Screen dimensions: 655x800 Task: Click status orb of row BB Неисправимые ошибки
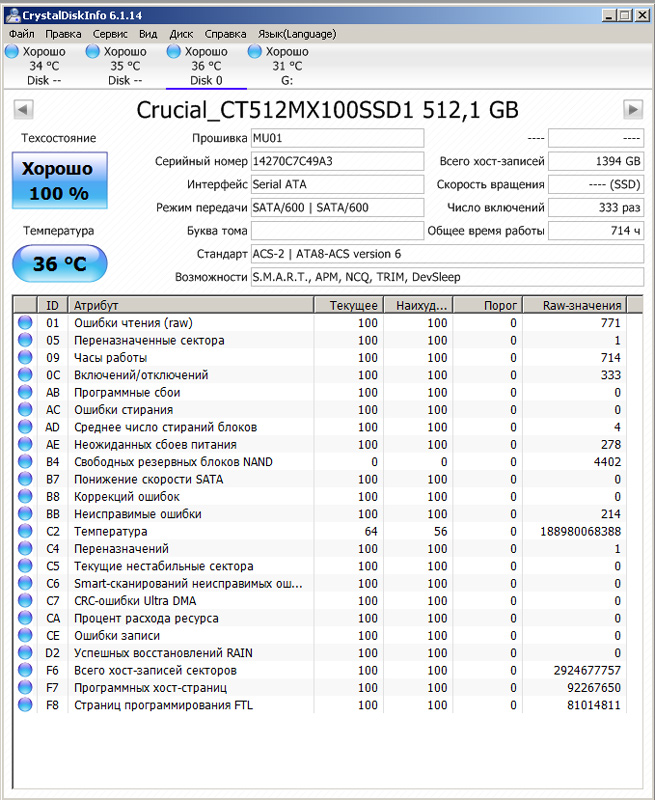[x=25, y=513]
